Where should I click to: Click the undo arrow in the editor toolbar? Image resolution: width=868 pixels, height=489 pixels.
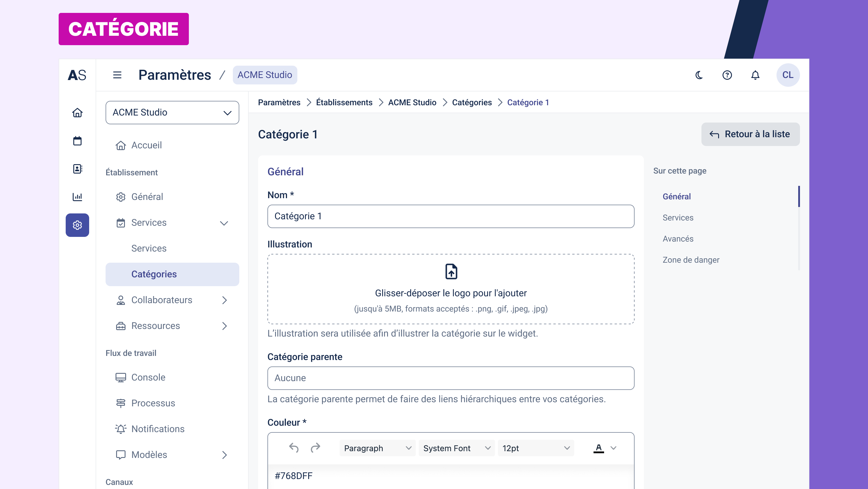click(294, 448)
